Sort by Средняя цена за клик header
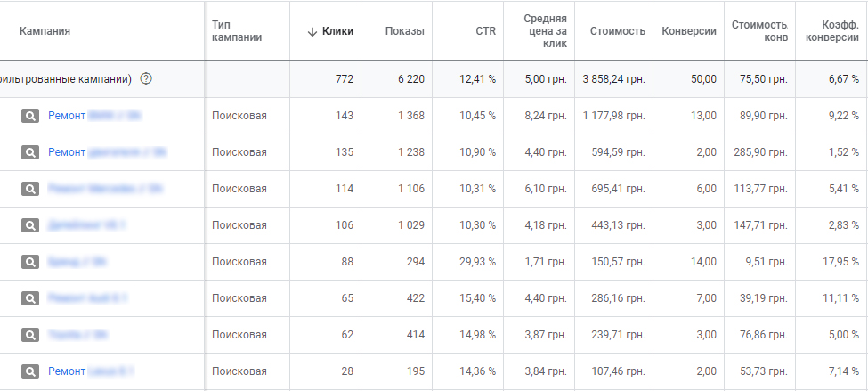868x391 pixels. [545, 31]
